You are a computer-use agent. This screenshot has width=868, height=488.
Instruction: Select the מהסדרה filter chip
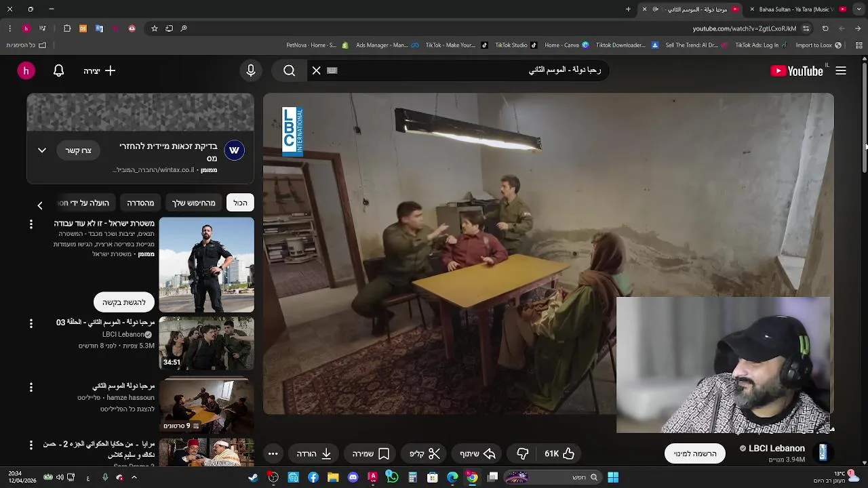pos(140,203)
